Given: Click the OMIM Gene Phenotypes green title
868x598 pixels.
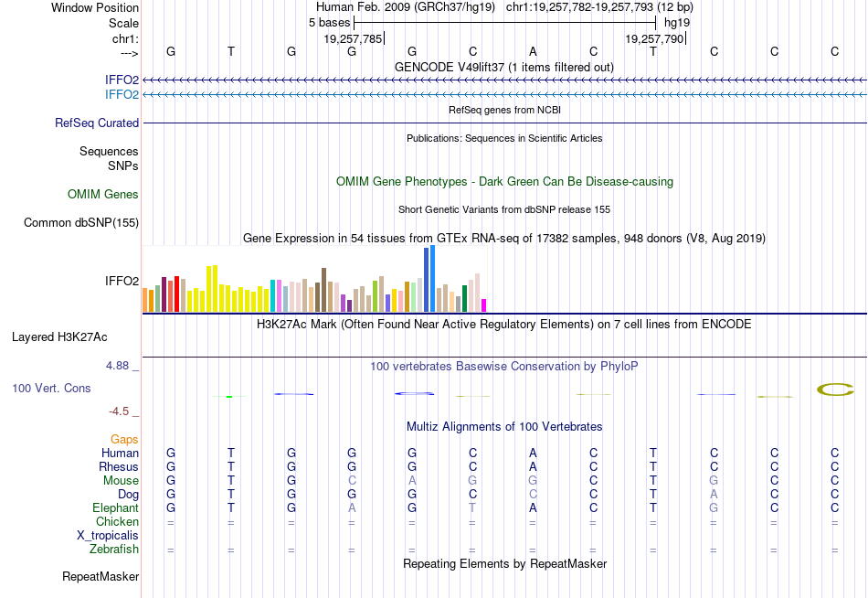Looking at the screenshot, I should (504, 182).
